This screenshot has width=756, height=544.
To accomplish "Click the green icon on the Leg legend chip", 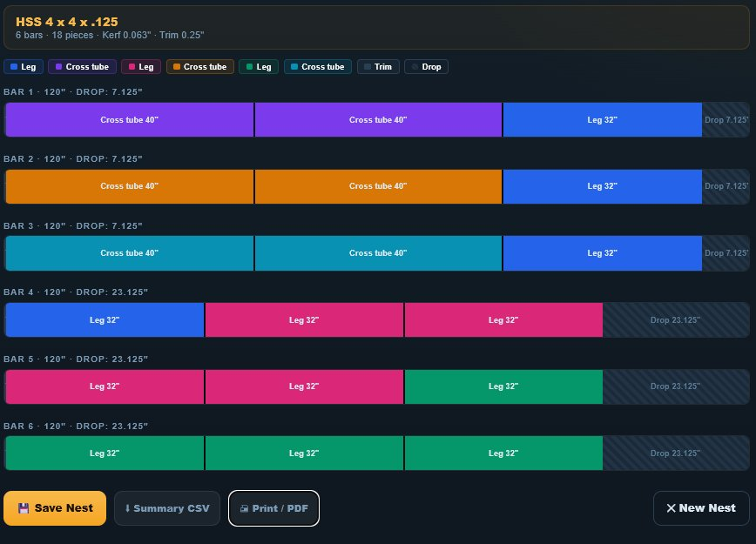I will (250, 66).
